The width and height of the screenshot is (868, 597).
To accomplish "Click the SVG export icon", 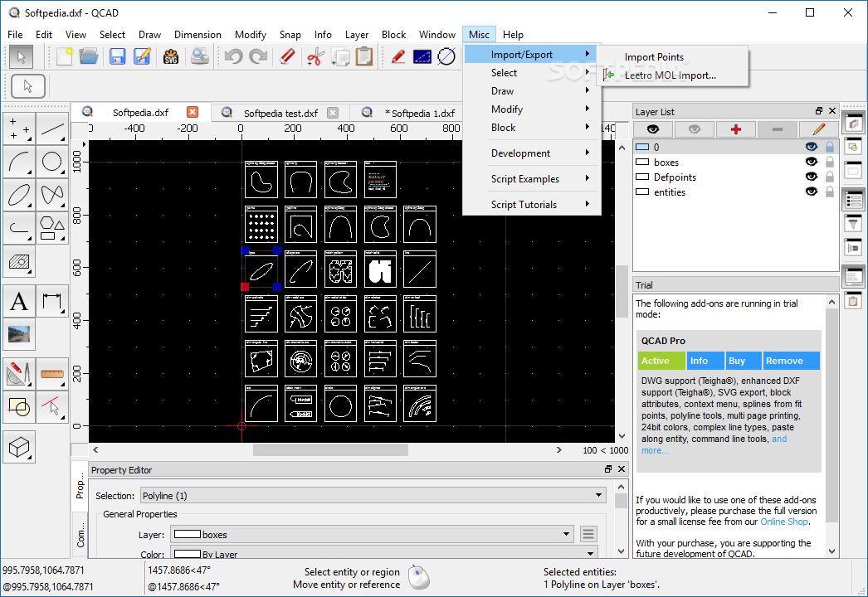I will click(170, 56).
